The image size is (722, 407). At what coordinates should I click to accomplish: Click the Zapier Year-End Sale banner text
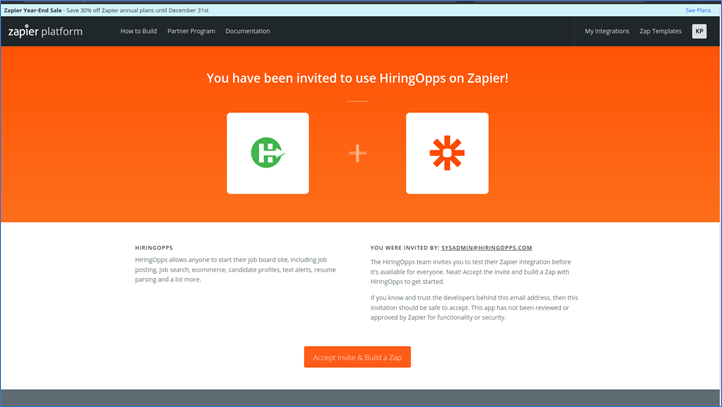click(x=106, y=10)
